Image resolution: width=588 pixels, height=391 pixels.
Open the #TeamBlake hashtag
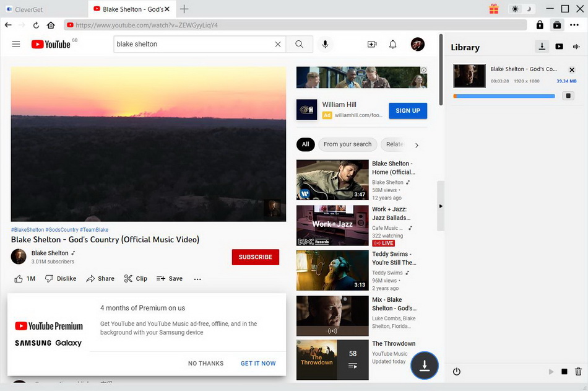[x=94, y=229]
